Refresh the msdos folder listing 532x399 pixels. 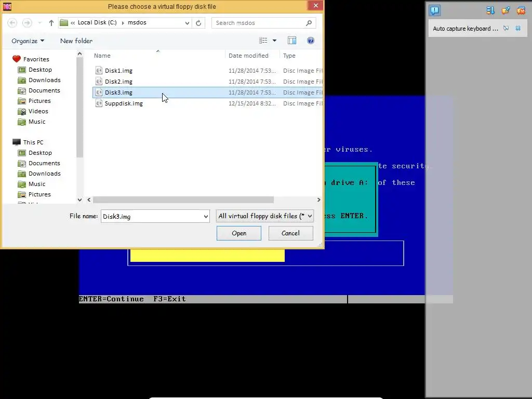[x=198, y=23]
